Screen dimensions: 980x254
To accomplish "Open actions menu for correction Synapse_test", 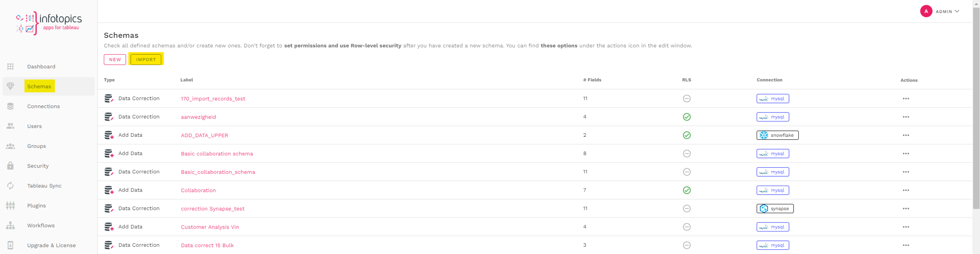I will (x=906, y=209).
